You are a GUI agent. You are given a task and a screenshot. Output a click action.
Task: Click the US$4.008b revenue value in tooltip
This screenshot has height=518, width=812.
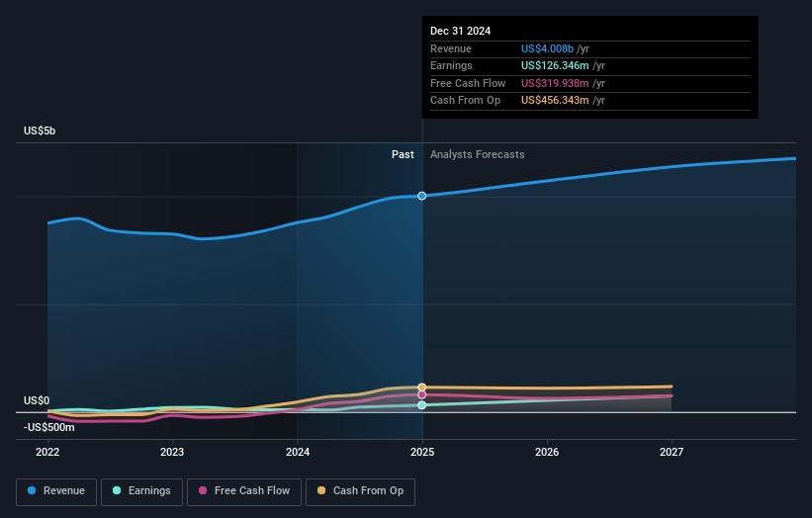(x=555, y=48)
